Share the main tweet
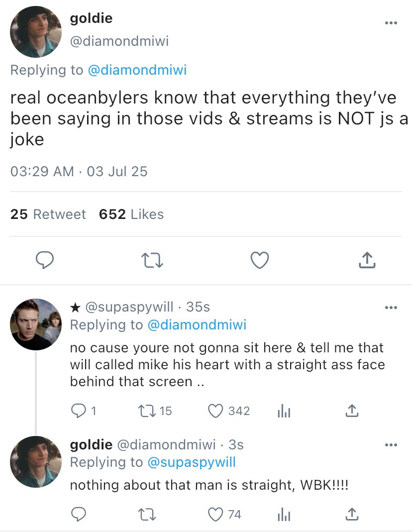The height and width of the screenshot is (532, 412). (366, 259)
